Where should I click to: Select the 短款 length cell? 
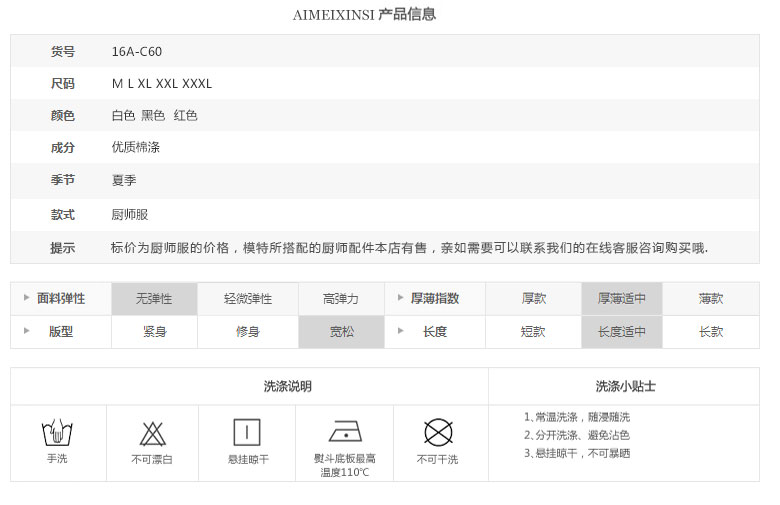533,332
